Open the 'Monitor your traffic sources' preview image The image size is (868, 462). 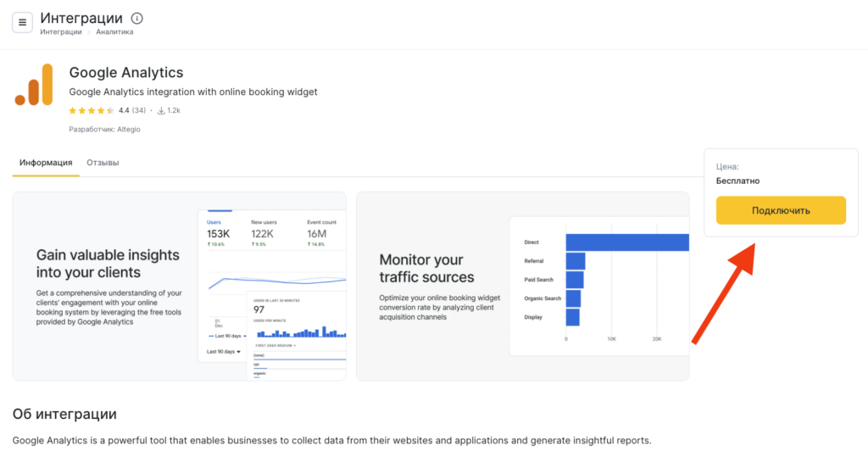pyautogui.click(x=522, y=286)
